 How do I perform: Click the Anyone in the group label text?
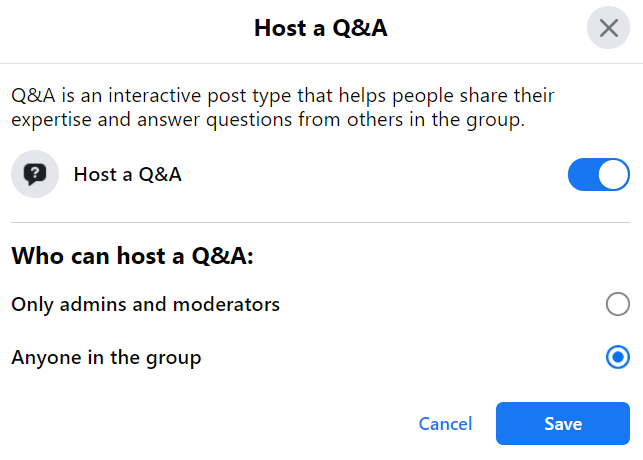106,357
